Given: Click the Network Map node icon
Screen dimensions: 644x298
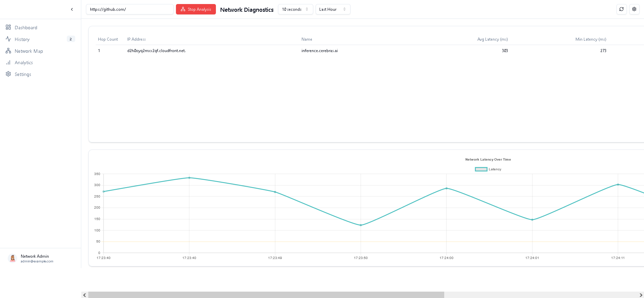Looking at the screenshot, I should (x=8, y=51).
